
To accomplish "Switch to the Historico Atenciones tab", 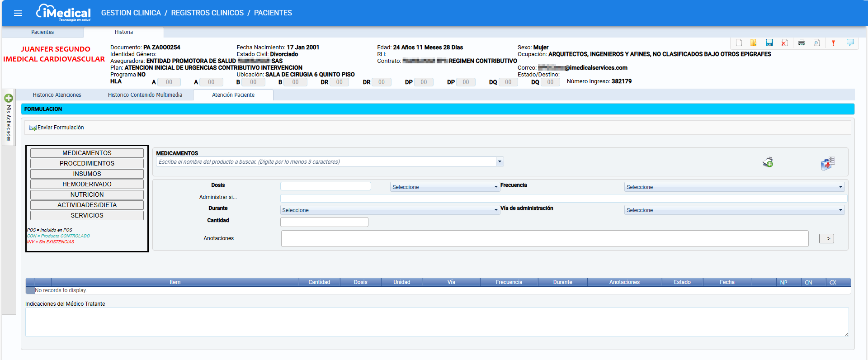I will [57, 95].
